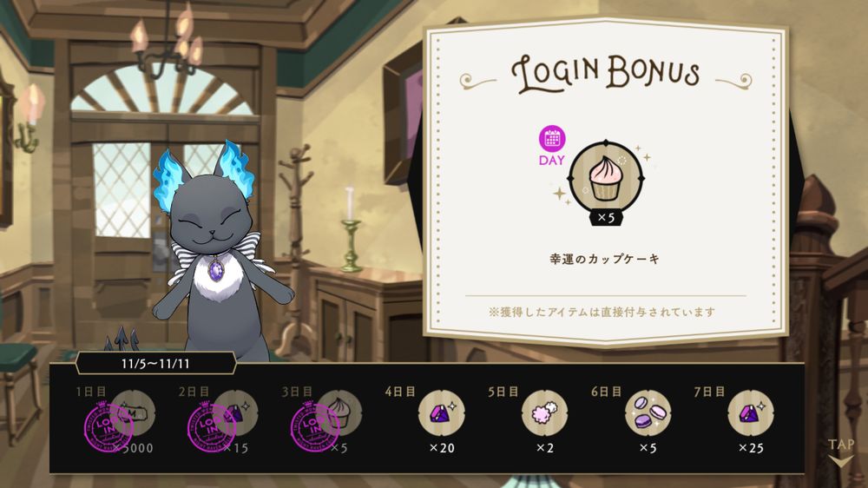Tap the TAP arrow to continue

click(x=841, y=453)
